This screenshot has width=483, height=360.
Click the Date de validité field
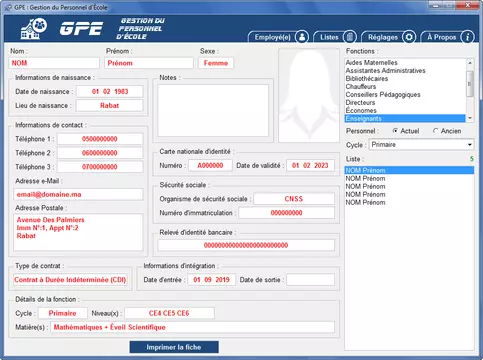(310, 165)
